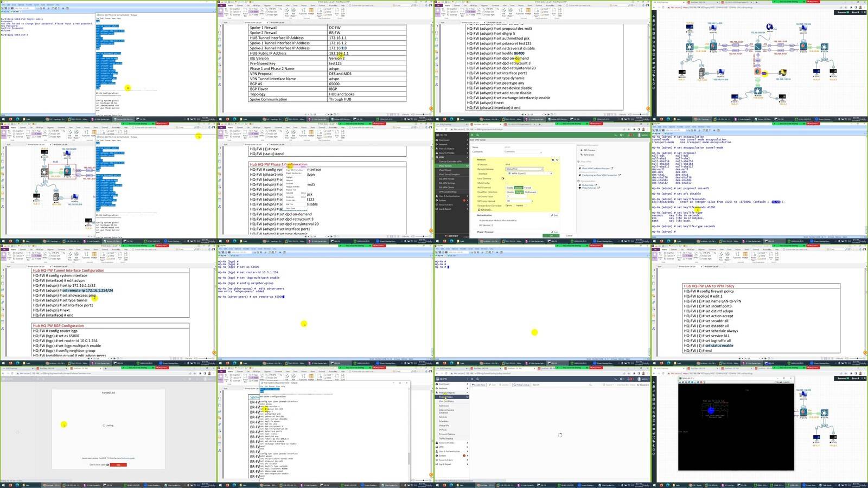Screen dimensions: 868x488
Task: Click Cancel in Edit VPN Tunnel page
Action: [569, 235]
